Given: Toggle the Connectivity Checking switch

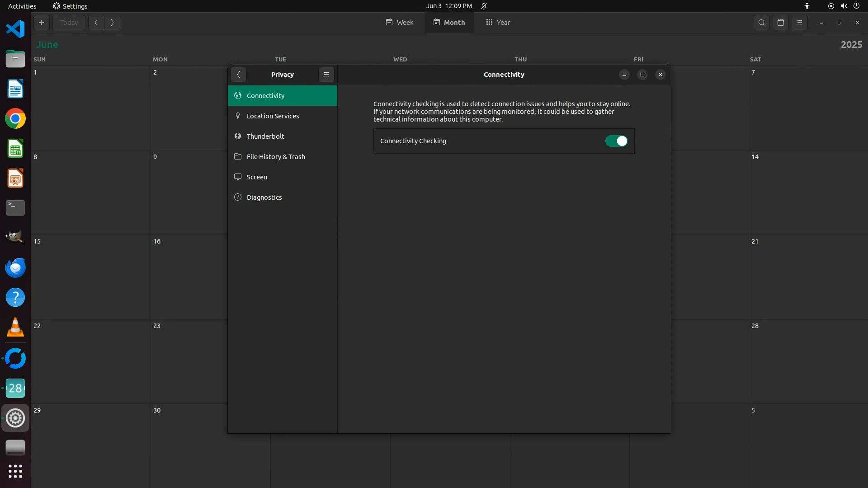Looking at the screenshot, I should (x=616, y=141).
